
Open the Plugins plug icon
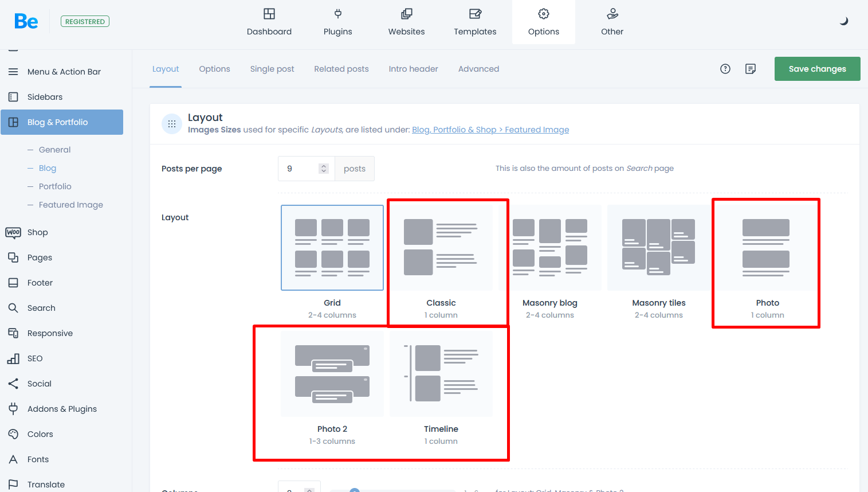(338, 14)
